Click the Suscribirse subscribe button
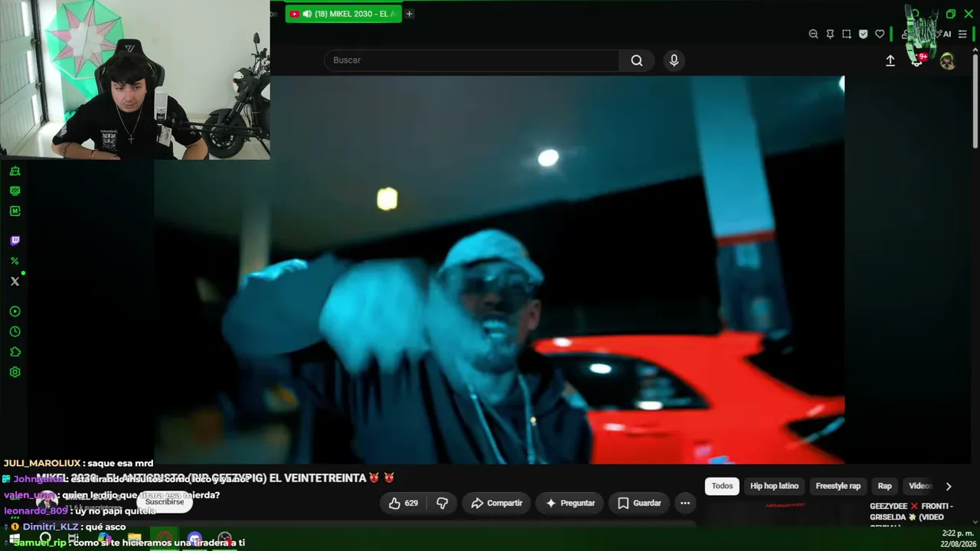Screen dimensions: 980x551 [x=165, y=502]
